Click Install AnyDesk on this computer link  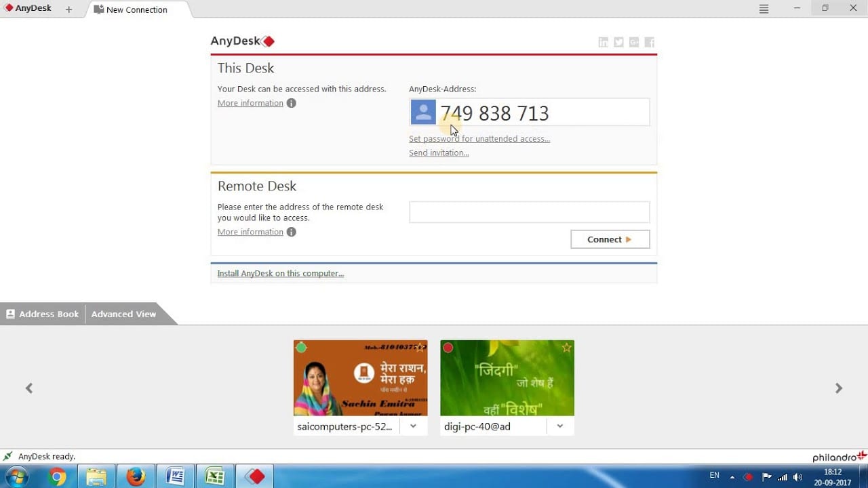(280, 273)
